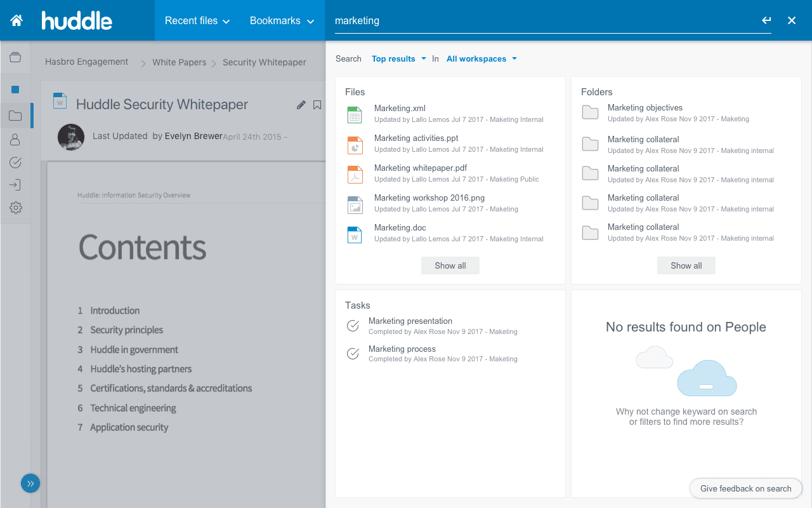Click the Marketing workshop 2016.png image icon

click(x=355, y=204)
